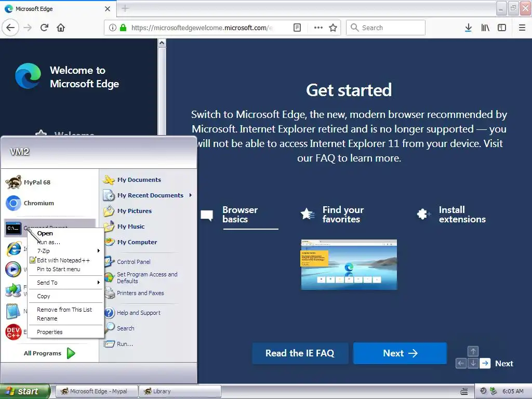
Task: Go back using the browser back arrow
Action: [10, 28]
